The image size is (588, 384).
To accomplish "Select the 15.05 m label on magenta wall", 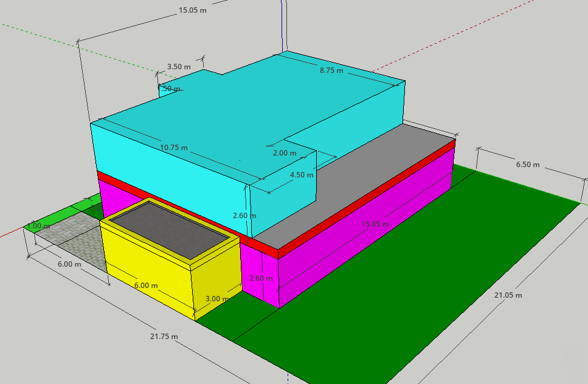I will coord(374,224).
